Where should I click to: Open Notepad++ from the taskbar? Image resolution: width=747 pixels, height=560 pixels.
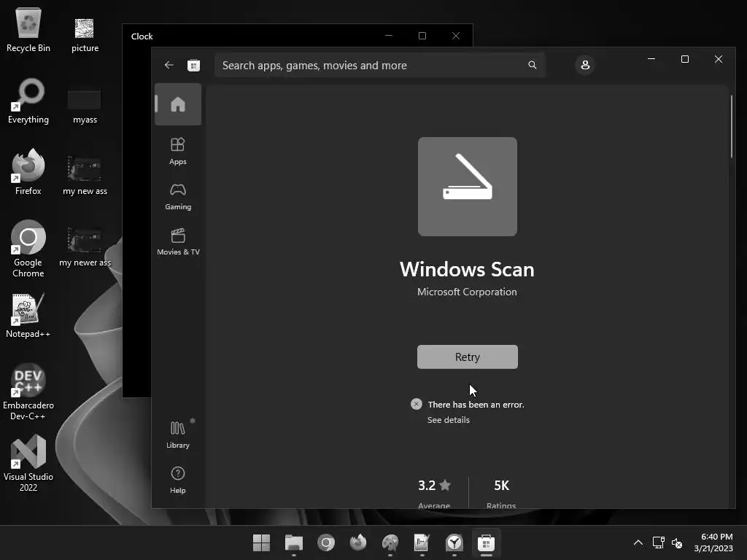(422, 542)
